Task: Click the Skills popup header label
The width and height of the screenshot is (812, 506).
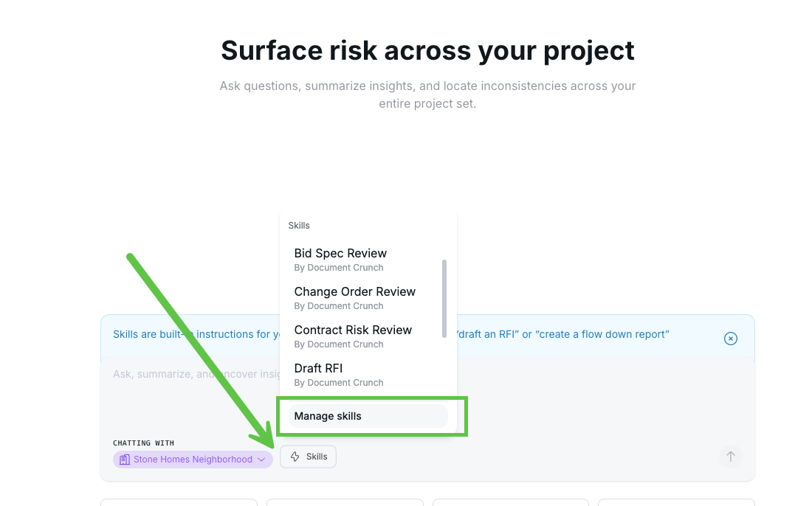Action: pos(299,226)
